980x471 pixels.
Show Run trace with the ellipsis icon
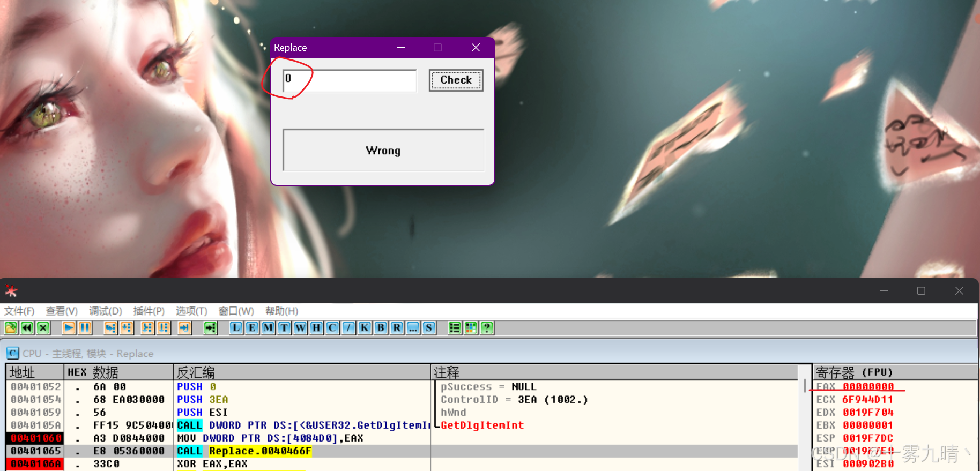[413, 328]
